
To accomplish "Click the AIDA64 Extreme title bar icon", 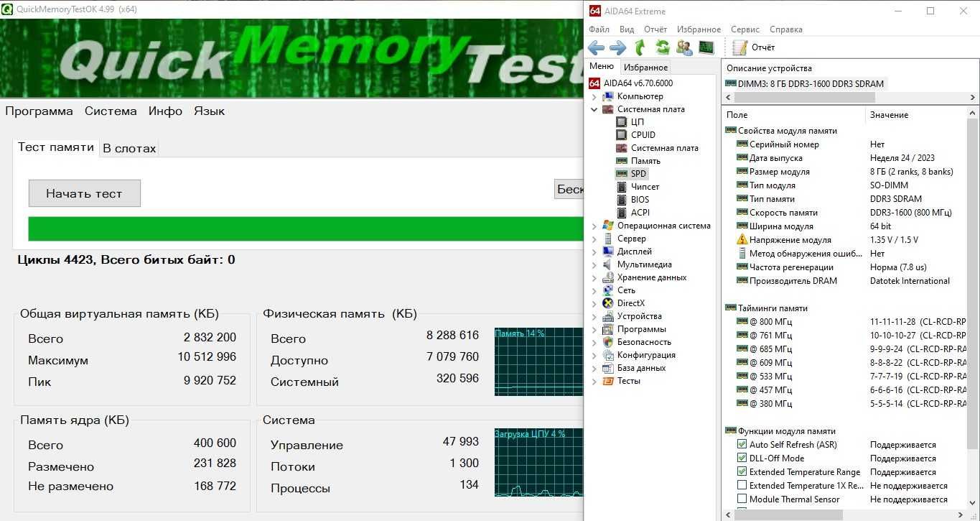I will pos(594,11).
